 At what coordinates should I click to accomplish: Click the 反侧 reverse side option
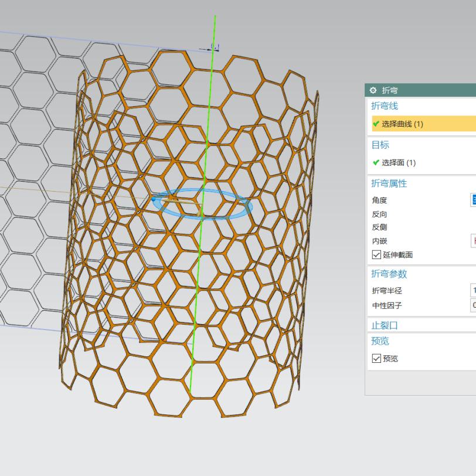point(379,227)
